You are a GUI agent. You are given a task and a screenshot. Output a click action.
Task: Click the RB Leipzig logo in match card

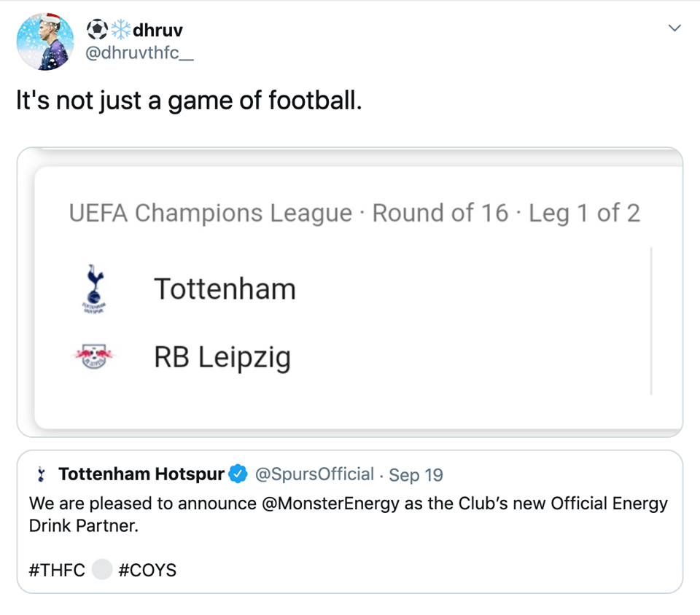[93, 357]
